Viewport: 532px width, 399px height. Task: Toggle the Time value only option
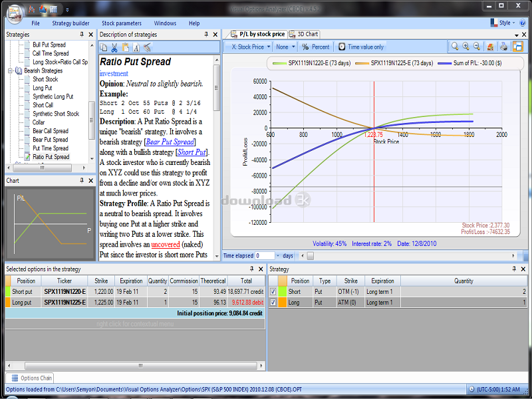click(x=361, y=47)
